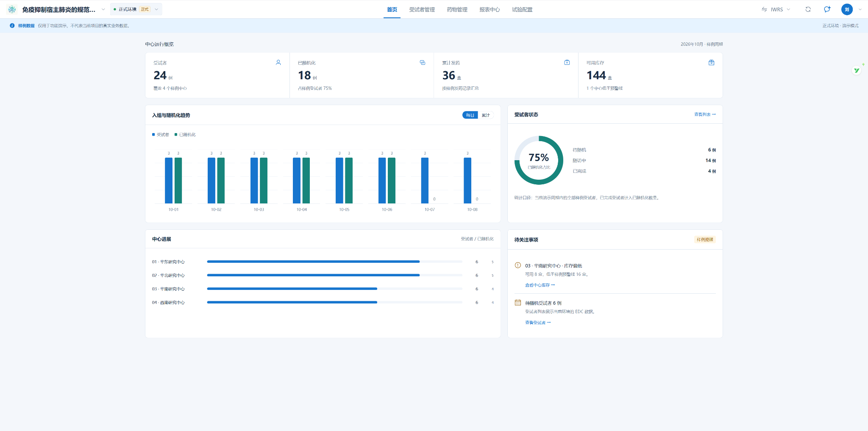The height and width of the screenshot is (431, 868).
Task: Go to the 首页 tab
Action: [x=392, y=9]
